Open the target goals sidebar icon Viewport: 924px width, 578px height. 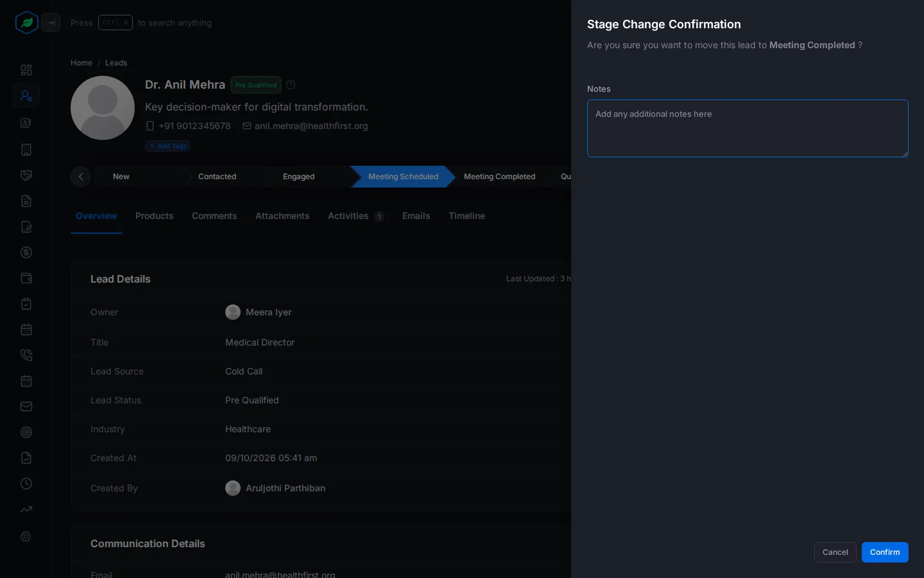coord(26,432)
